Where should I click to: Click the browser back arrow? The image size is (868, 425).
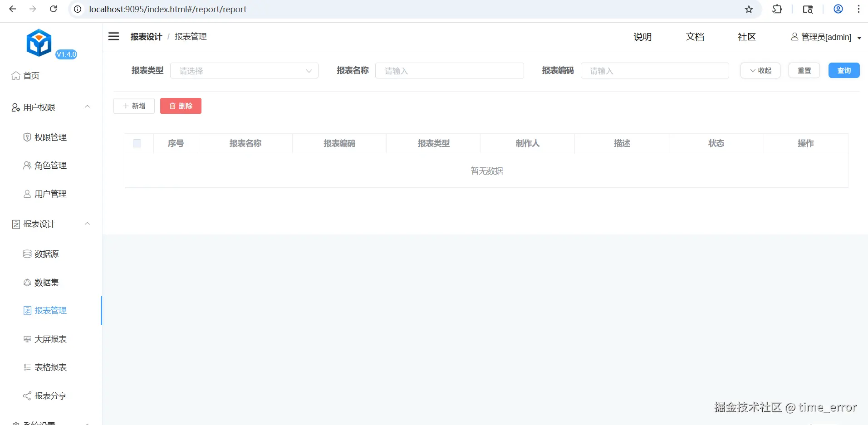point(13,9)
